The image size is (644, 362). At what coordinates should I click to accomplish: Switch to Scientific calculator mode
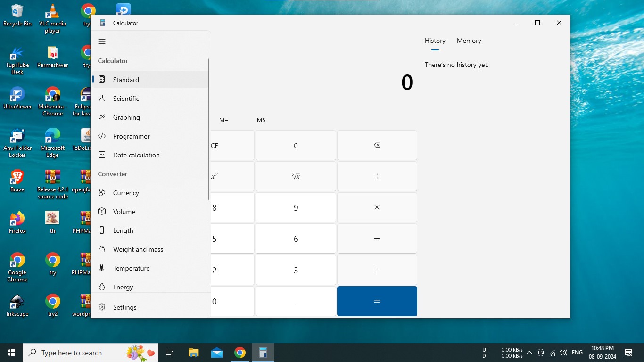[x=150, y=99]
